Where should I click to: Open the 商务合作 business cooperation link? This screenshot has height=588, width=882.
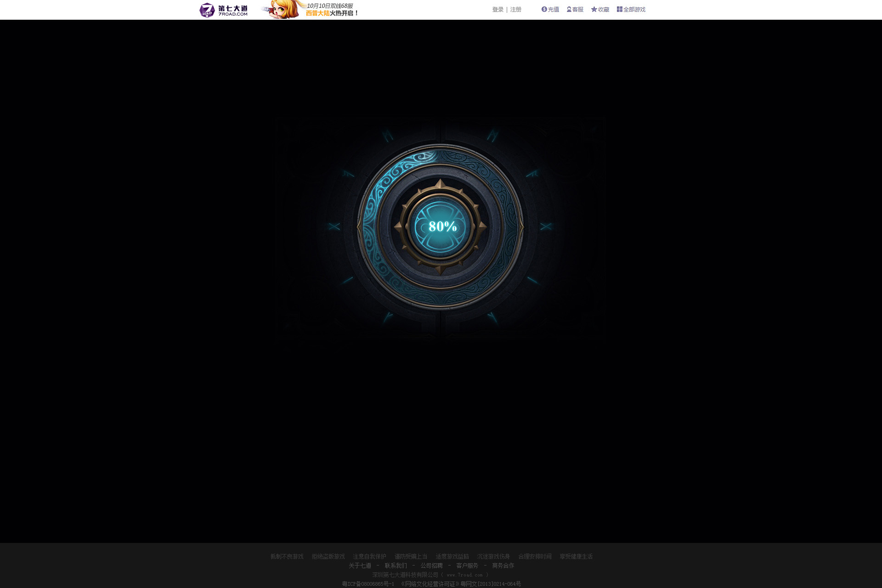[x=503, y=566]
